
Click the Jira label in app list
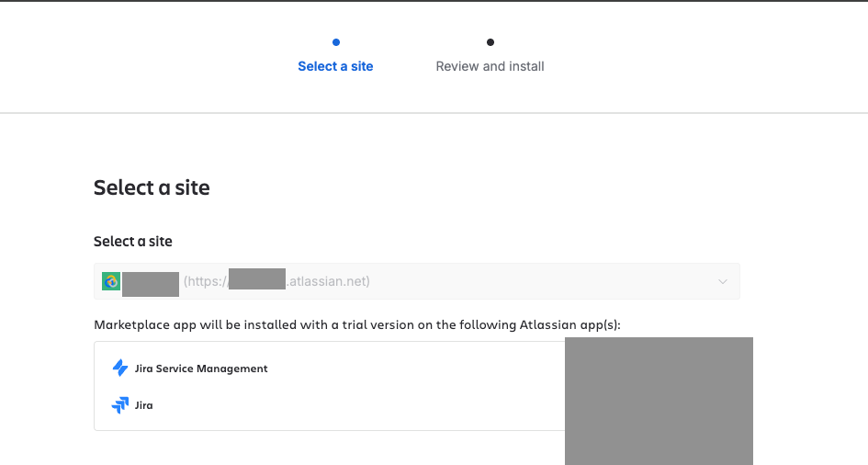(x=144, y=405)
